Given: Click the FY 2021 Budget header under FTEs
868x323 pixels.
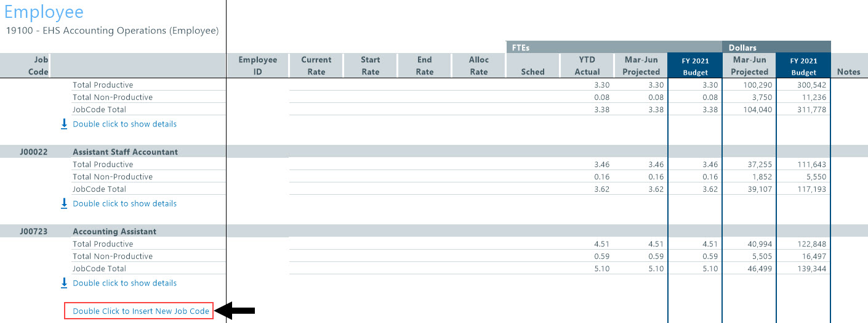Looking at the screenshot, I should pos(694,66).
